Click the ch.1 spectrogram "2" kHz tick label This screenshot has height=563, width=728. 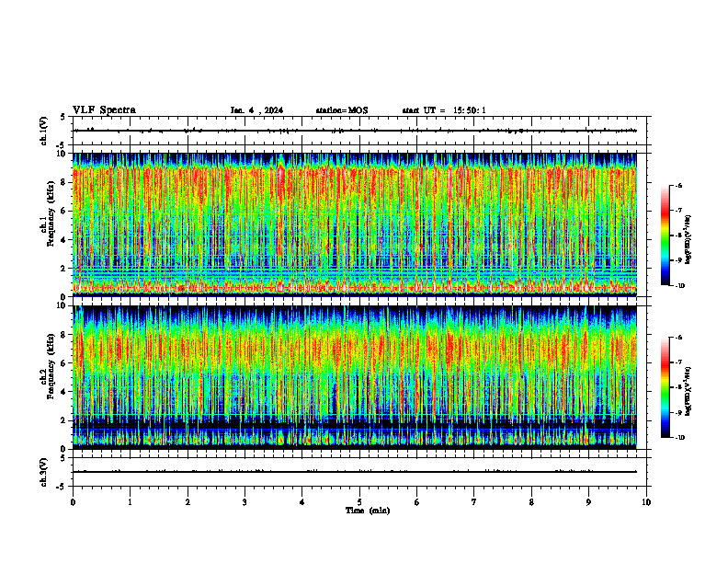coord(64,269)
